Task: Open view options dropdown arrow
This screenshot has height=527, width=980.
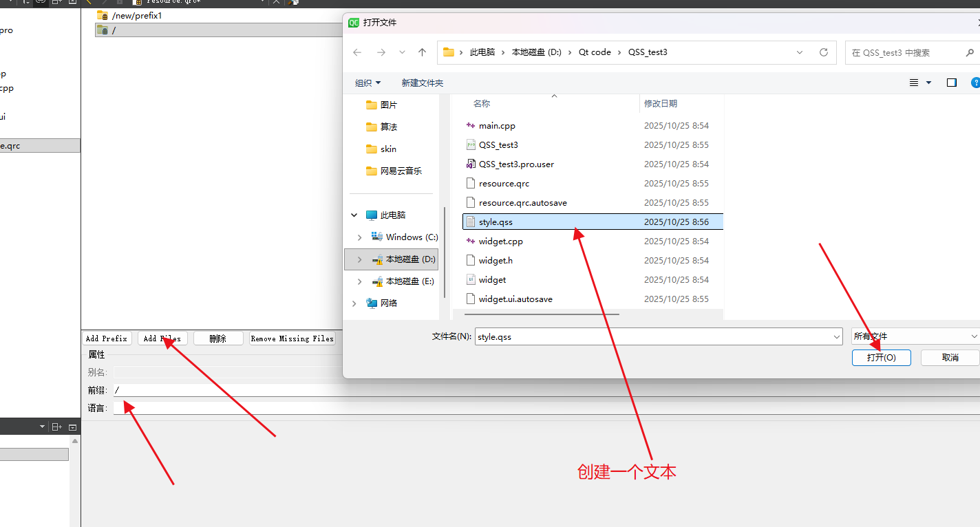Action: pyautogui.click(x=928, y=83)
